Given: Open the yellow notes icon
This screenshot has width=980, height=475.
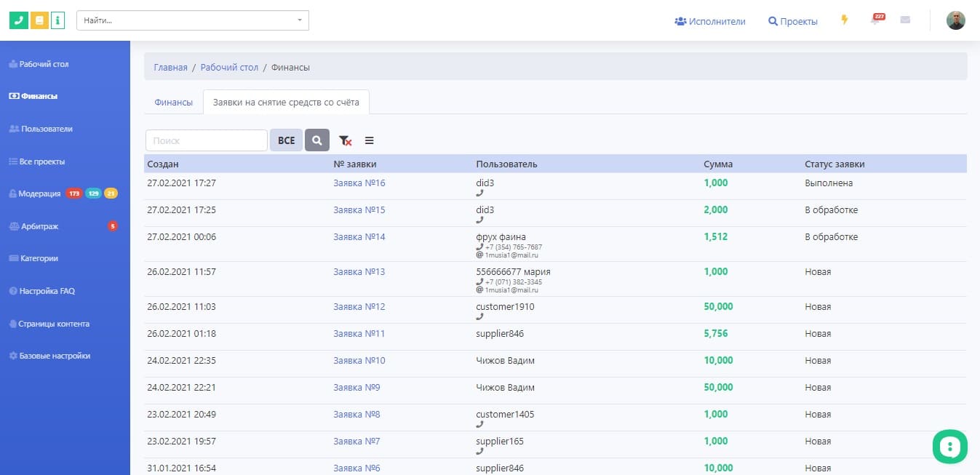Looking at the screenshot, I should click(x=40, y=20).
